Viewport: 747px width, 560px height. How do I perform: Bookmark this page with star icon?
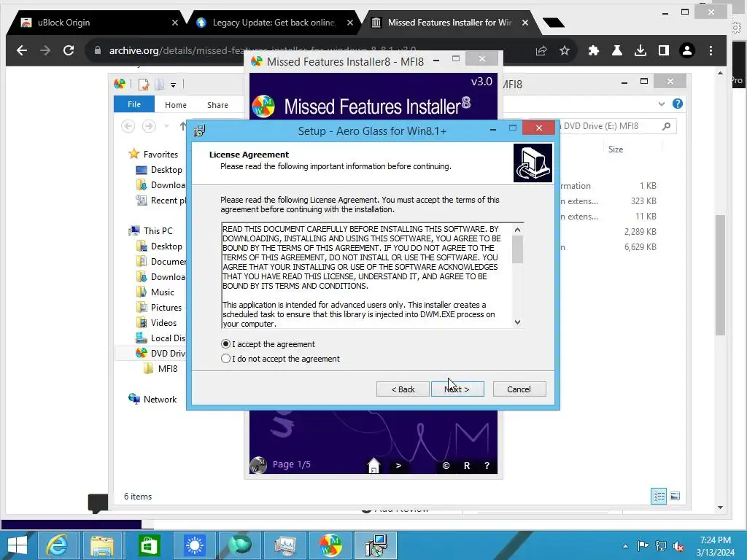565,50
